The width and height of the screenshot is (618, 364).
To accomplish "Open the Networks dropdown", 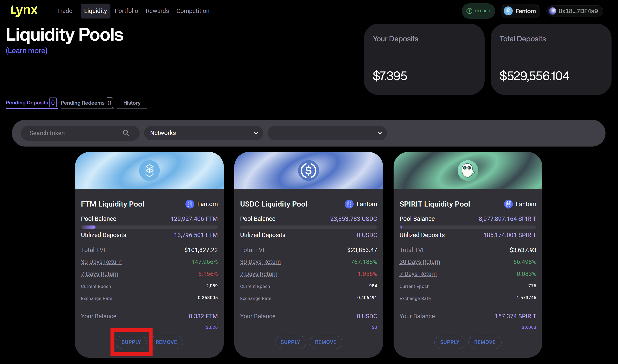I will pyautogui.click(x=203, y=133).
